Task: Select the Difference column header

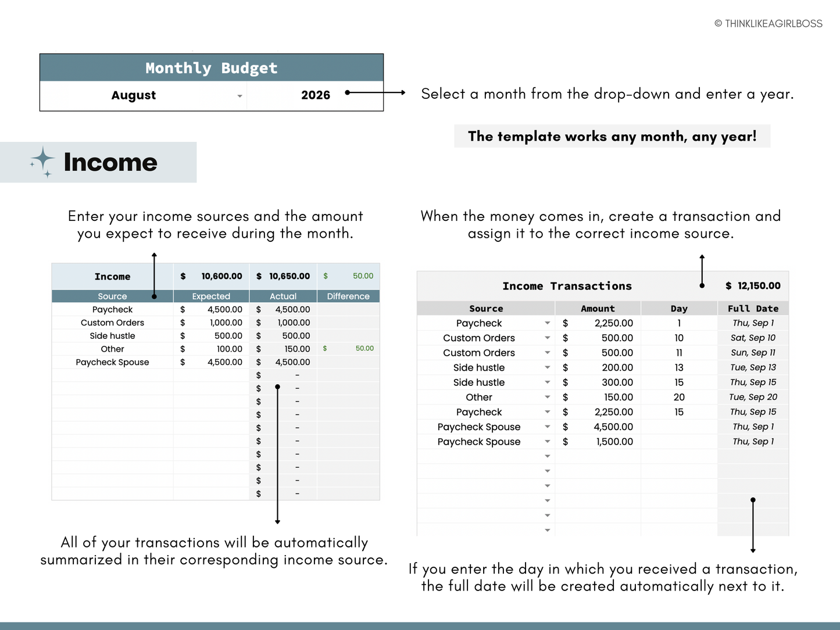Action: tap(348, 296)
